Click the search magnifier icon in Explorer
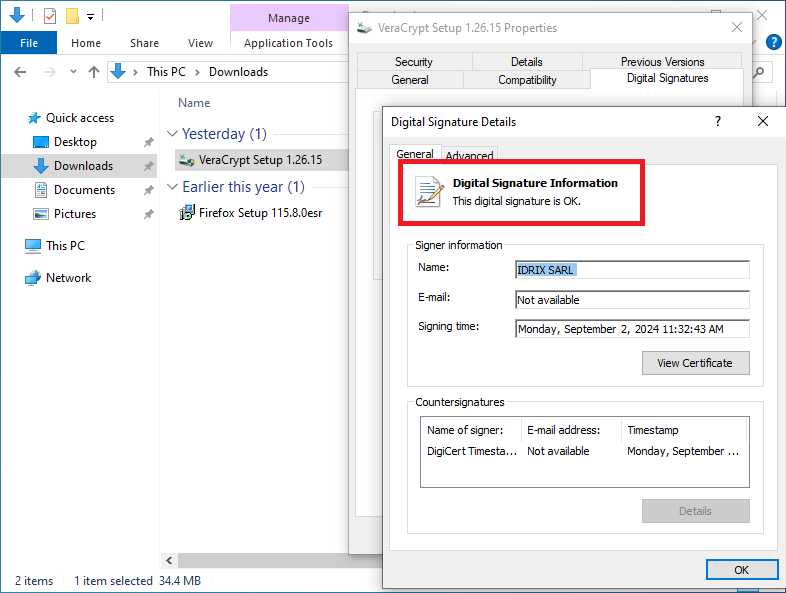 pyautogui.click(x=759, y=72)
